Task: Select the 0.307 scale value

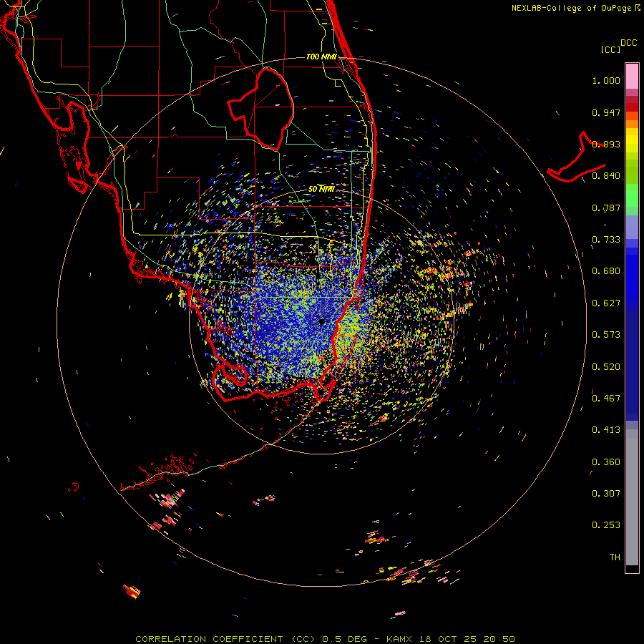Action: pos(606,494)
